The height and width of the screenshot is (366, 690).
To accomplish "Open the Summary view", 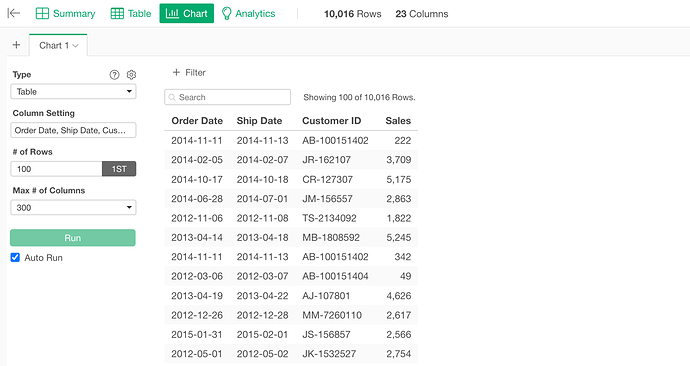I will (x=65, y=14).
